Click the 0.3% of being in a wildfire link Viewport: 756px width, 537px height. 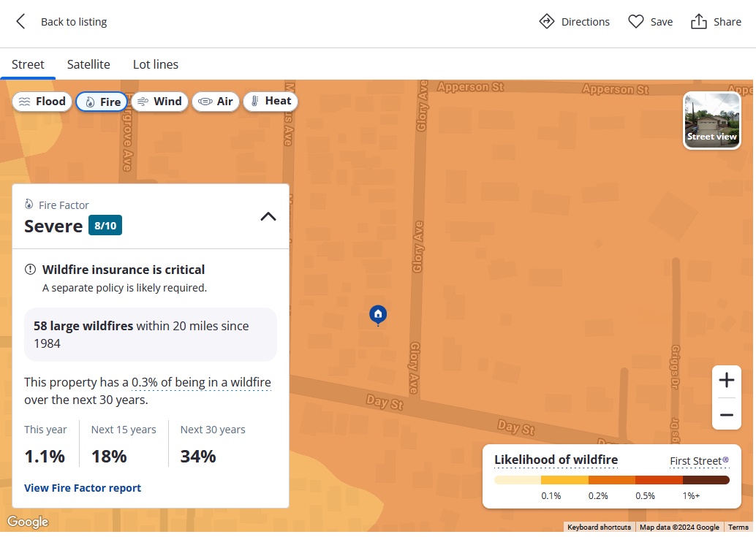point(201,382)
